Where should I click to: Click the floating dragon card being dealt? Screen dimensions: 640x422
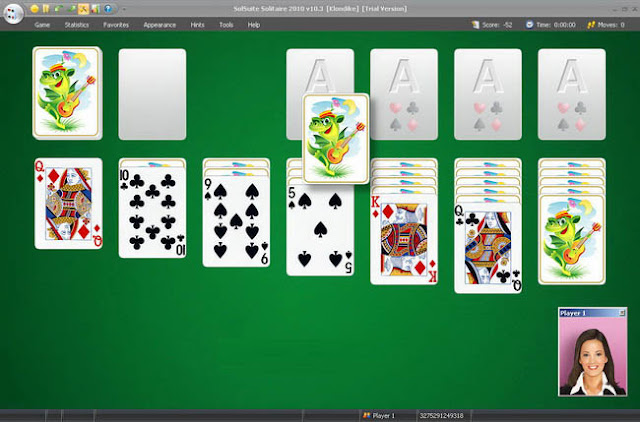pyautogui.click(x=336, y=139)
